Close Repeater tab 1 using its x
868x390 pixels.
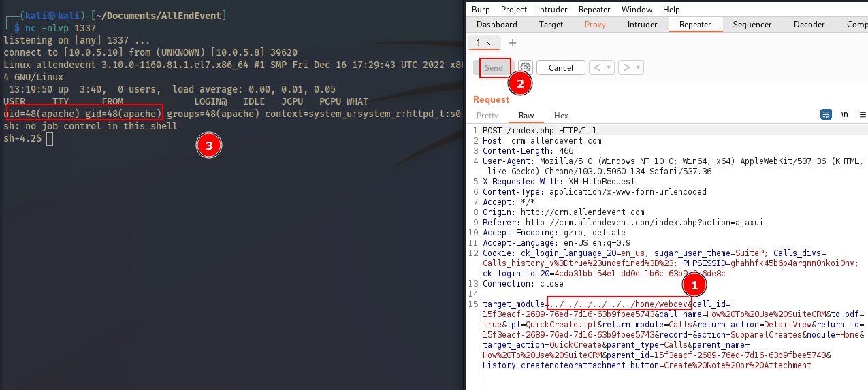(x=488, y=43)
